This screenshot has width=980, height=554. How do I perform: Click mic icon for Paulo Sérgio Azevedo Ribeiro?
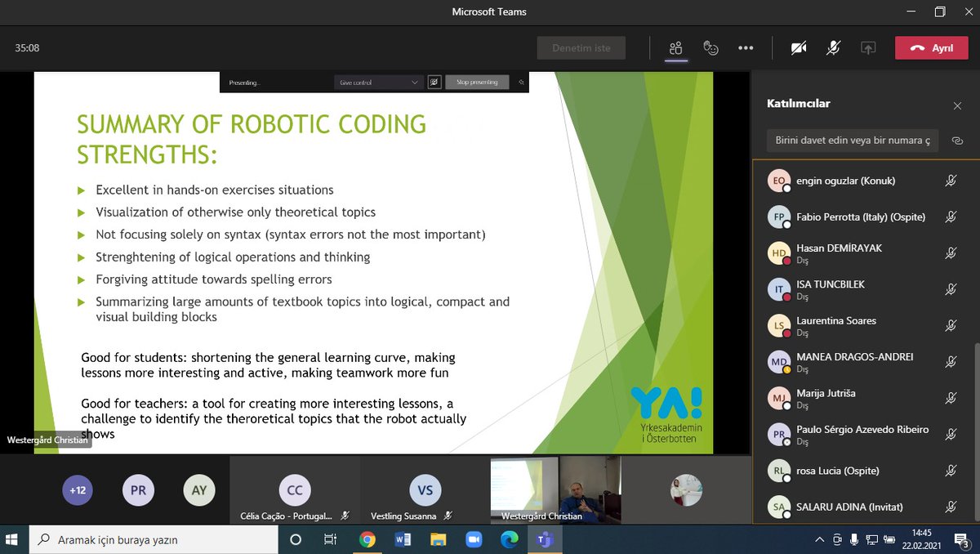coord(951,435)
